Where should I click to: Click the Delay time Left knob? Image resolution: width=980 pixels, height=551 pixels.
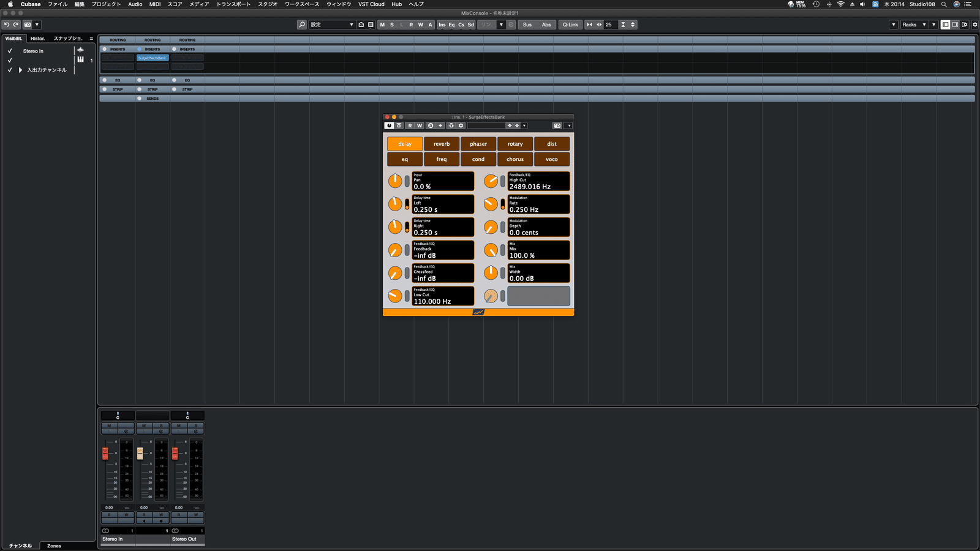tap(395, 204)
